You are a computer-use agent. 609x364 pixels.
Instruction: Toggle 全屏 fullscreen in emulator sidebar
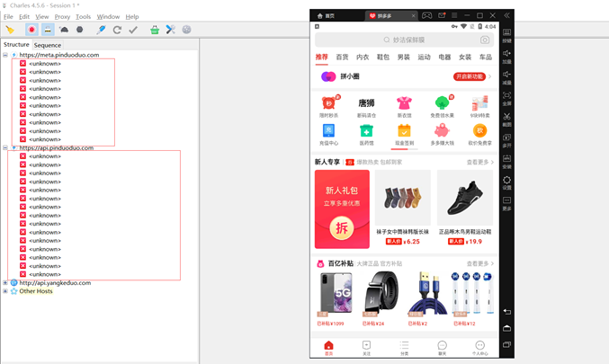pos(506,98)
